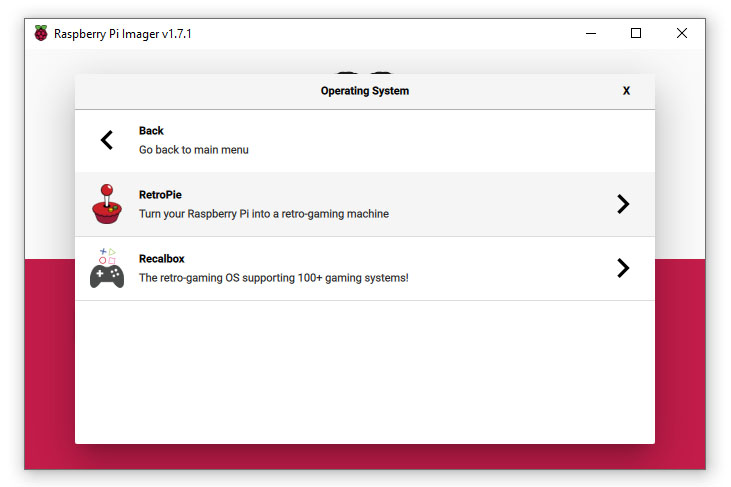Viewport: 731px width, 487px height.
Task: Click the RetroPie joystick icon
Action: pos(107,204)
